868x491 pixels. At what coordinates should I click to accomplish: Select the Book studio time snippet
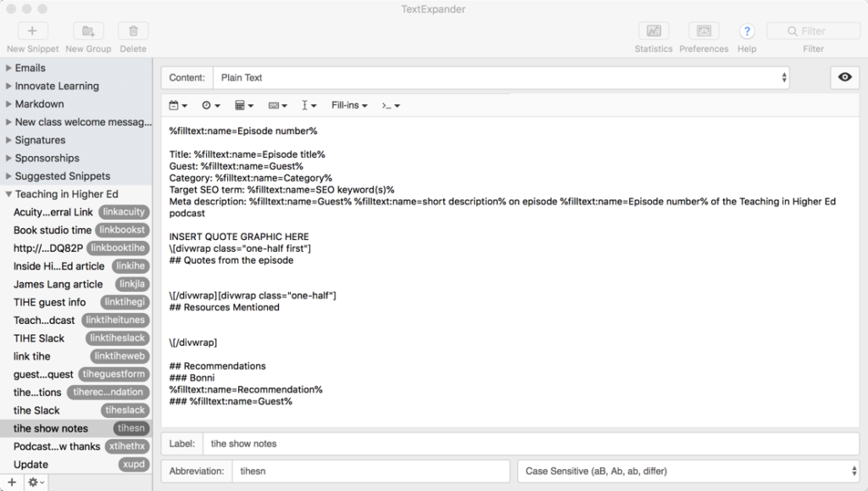click(x=75, y=230)
